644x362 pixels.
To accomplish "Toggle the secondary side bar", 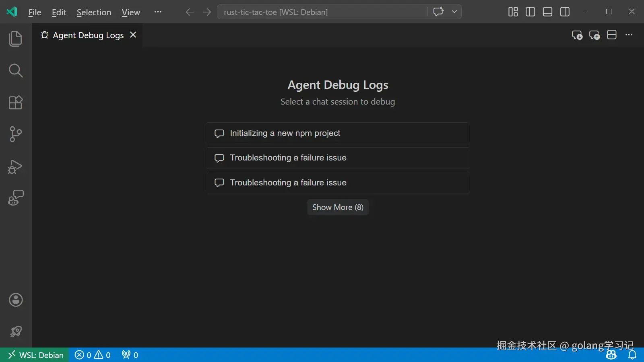I will [x=565, y=12].
